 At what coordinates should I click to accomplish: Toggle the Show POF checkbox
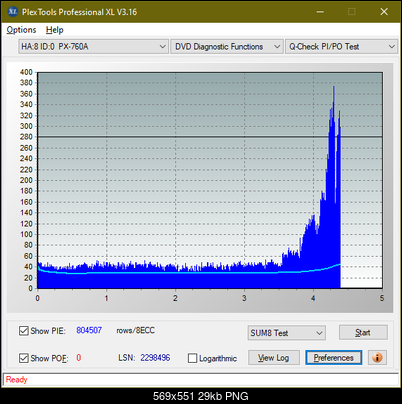coord(24,358)
